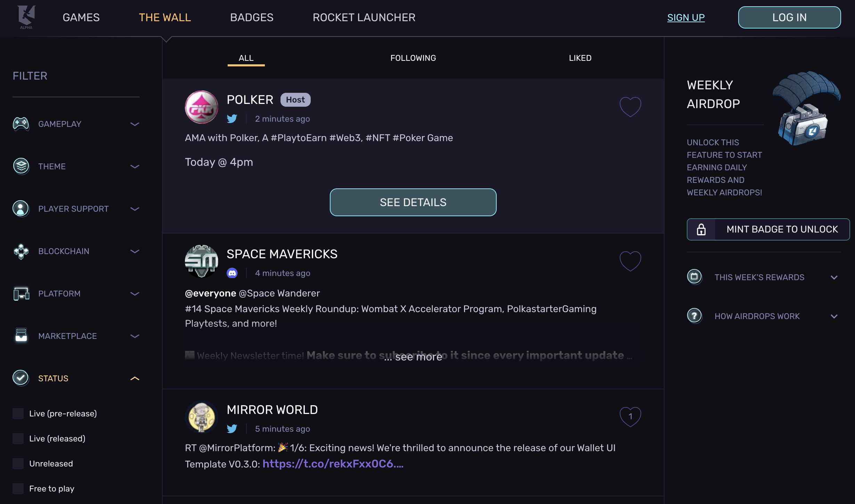
Task: Click see more on Space Mavericks post
Action: [413, 357]
